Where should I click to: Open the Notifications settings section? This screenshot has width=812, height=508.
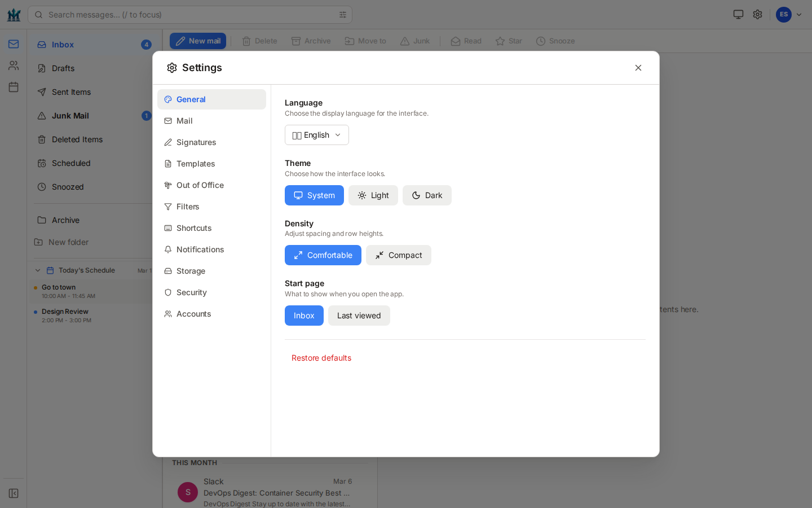(200, 249)
